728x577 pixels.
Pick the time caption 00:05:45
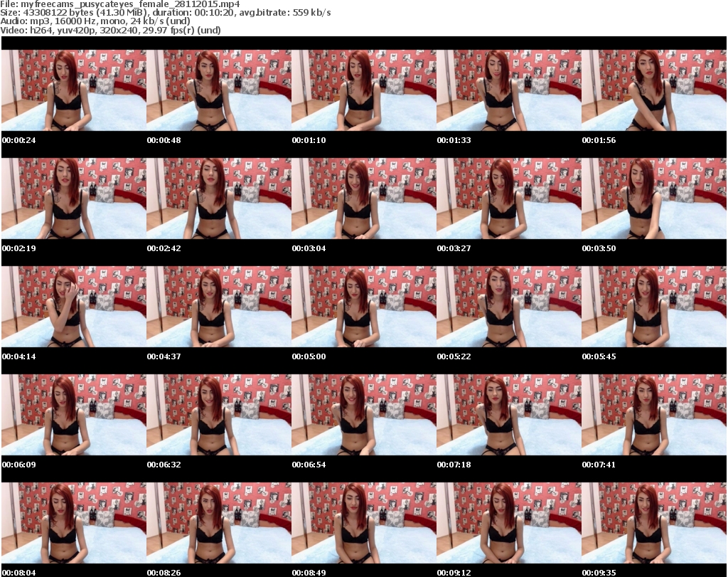(x=599, y=356)
